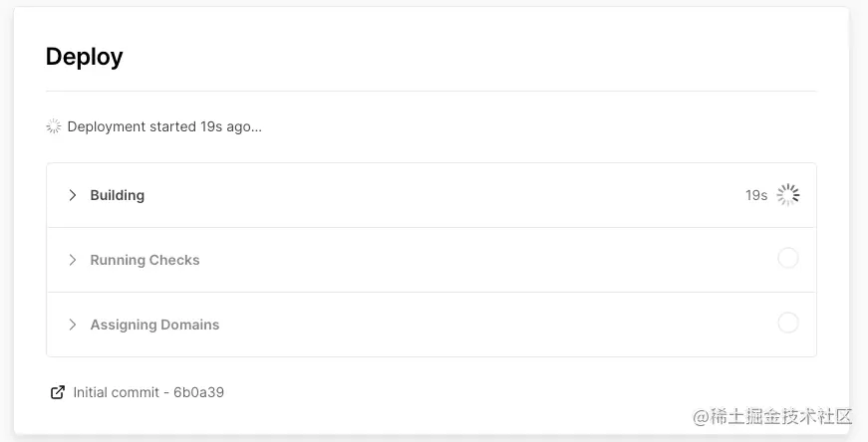
Task: Expand the Building step chevron
Action: (x=72, y=195)
